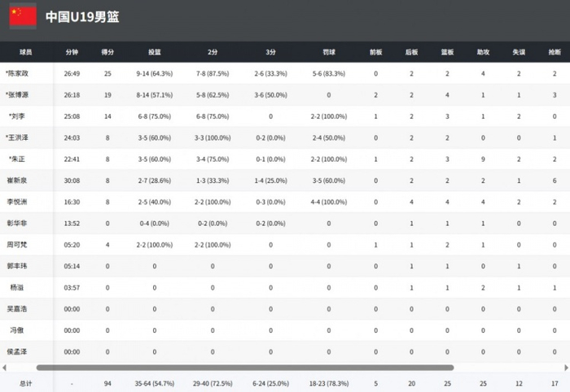The height and width of the screenshot is (392, 570).
Task: Click the 投篮 column header
Action: (155, 52)
